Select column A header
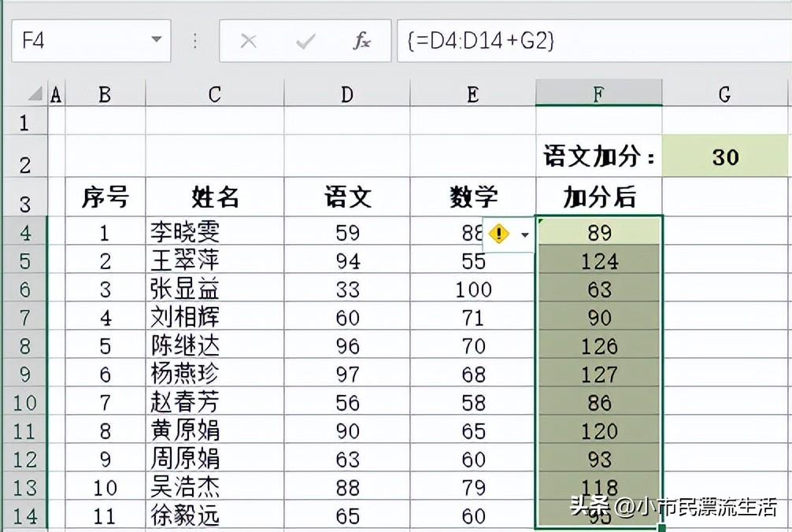The height and width of the screenshot is (532, 792). coord(56,94)
